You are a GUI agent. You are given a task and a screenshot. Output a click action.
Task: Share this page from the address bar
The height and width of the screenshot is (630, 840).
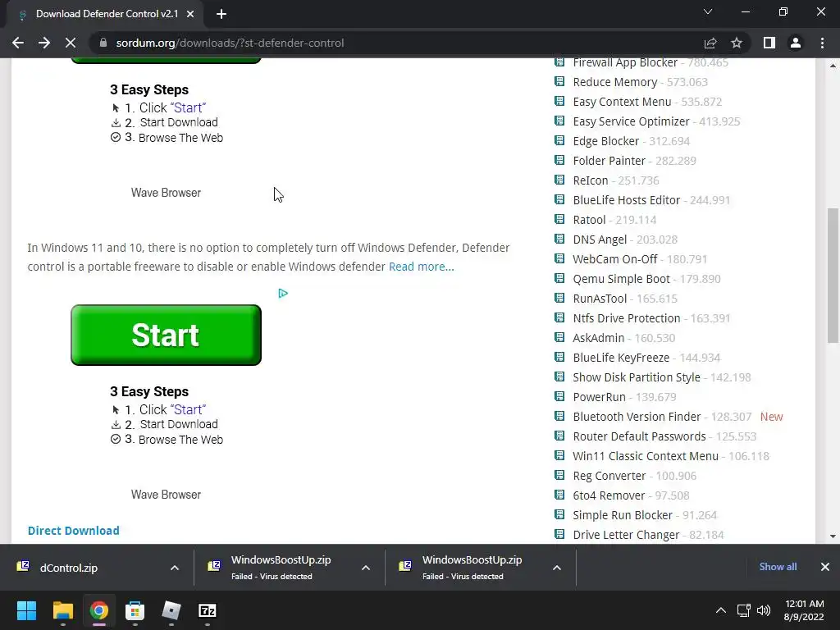710,43
